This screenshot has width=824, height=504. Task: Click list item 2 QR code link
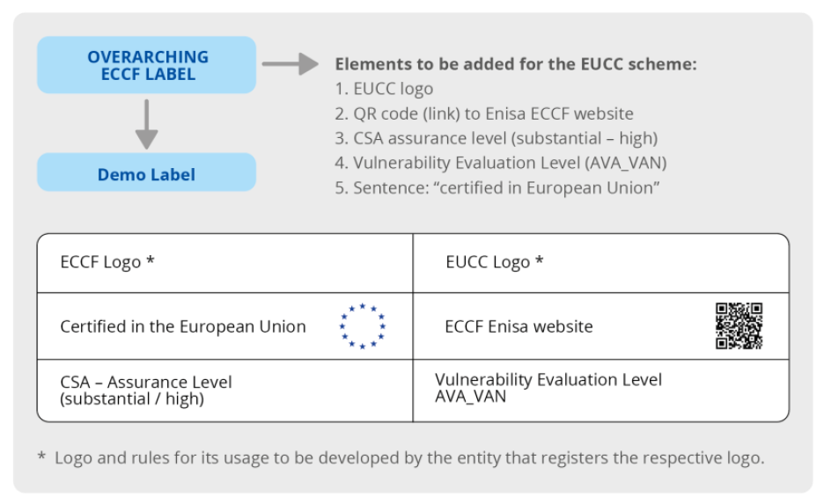(484, 113)
